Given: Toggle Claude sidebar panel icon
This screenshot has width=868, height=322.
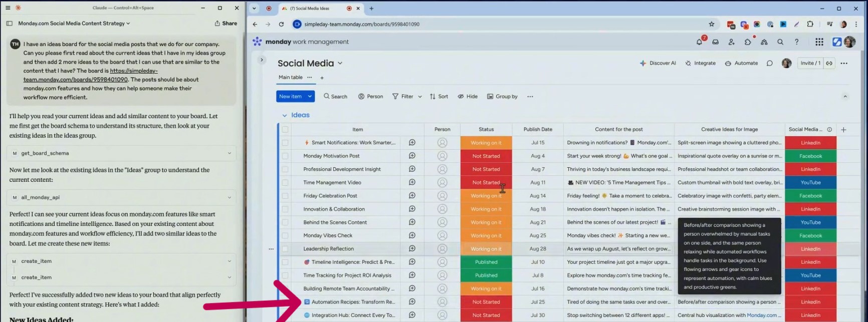Looking at the screenshot, I should coord(9,23).
